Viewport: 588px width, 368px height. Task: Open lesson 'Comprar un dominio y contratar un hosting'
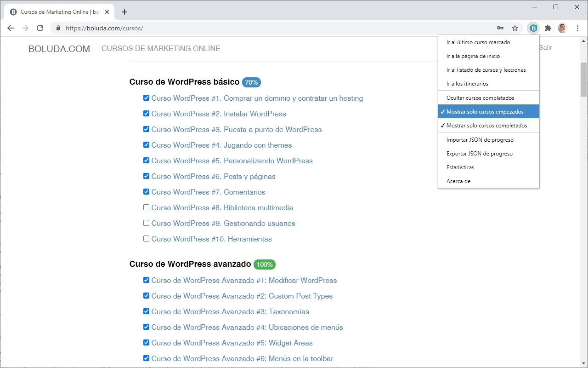[x=257, y=98]
